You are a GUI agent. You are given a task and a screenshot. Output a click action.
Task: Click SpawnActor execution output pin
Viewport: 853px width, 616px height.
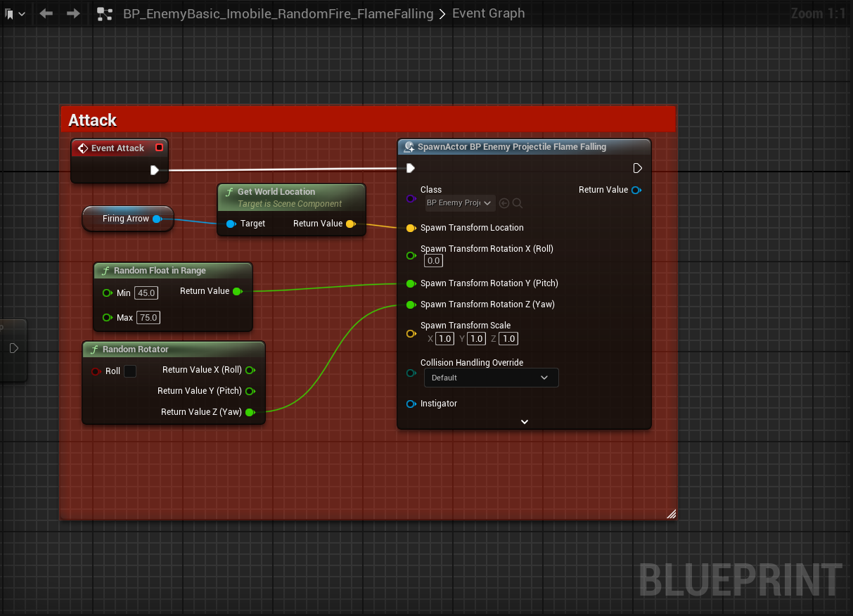[637, 168]
